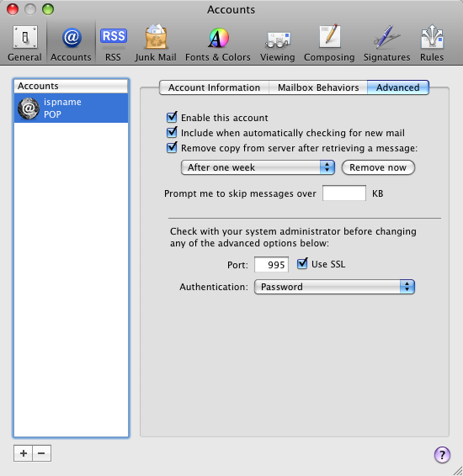Uncheck Enable this account
This screenshot has height=476, width=463.
172,117
